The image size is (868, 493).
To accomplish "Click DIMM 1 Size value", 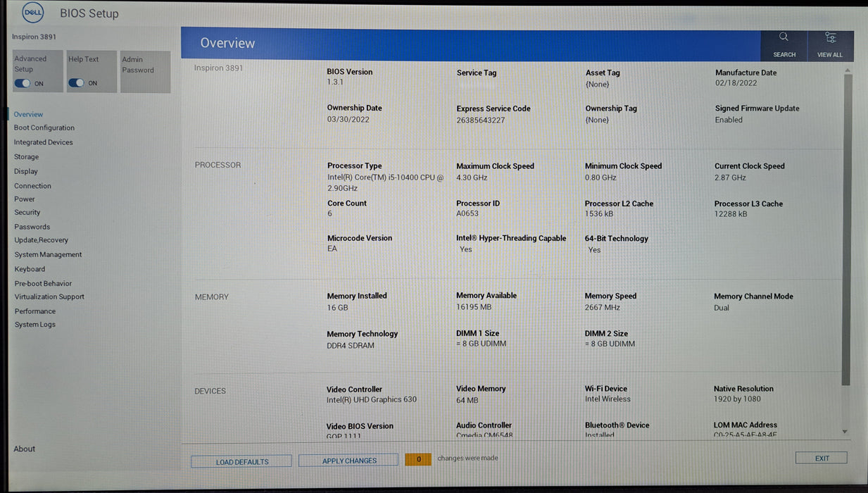I will (482, 344).
